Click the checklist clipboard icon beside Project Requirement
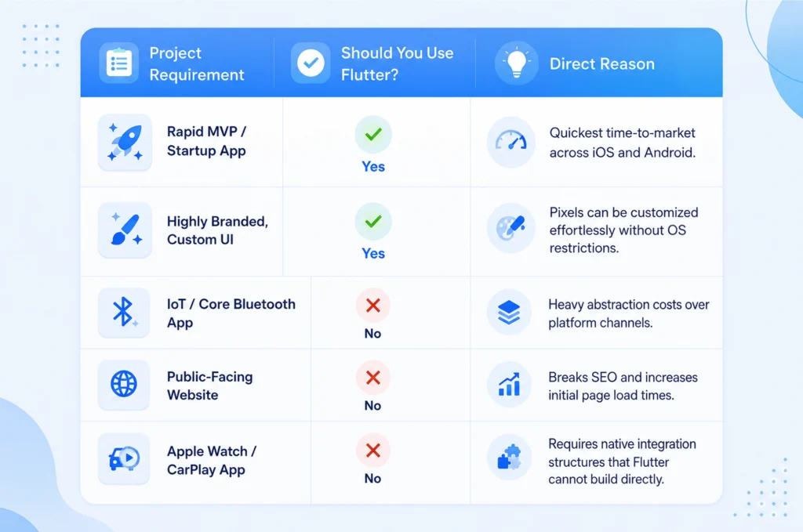Screen dimensions: 803x532 pyautogui.click(x=119, y=63)
